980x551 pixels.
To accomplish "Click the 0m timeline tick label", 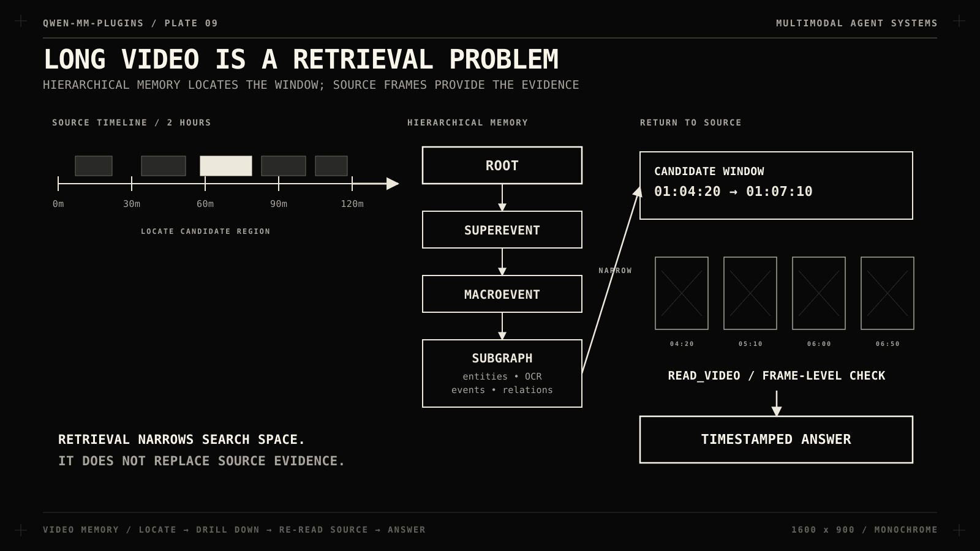I will pos(58,204).
